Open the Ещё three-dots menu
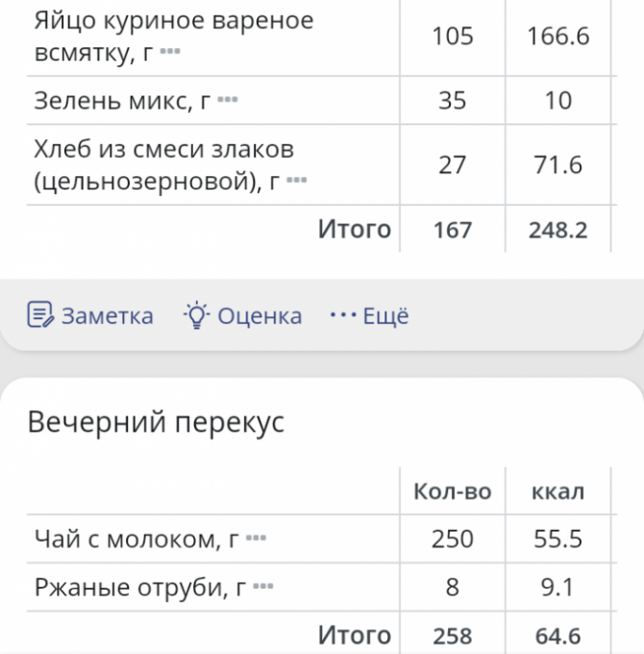Screen dimensions: 644x654 point(343,314)
